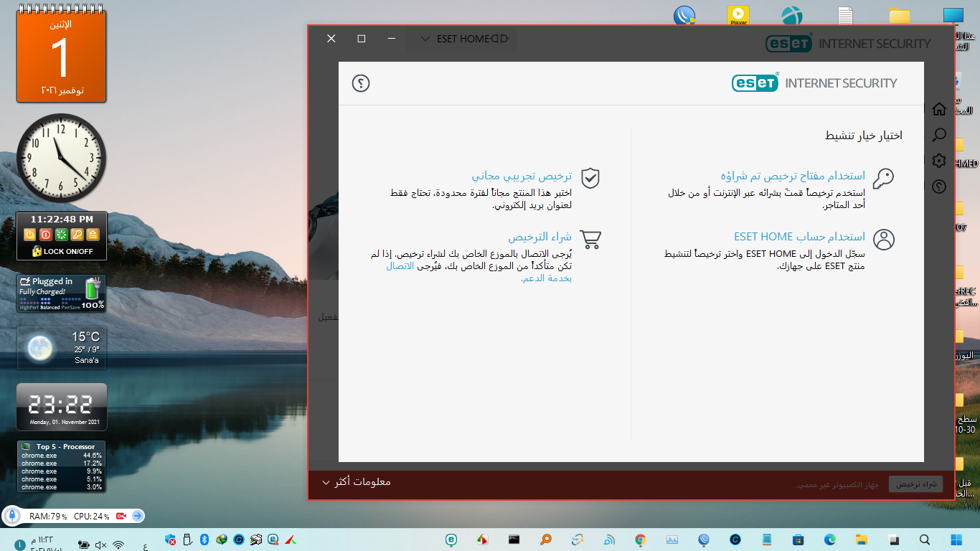Screen dimensions: 980x551
Task: Click the 'Top 5 - Processor' gadget title
Action: tap(65, 446)
